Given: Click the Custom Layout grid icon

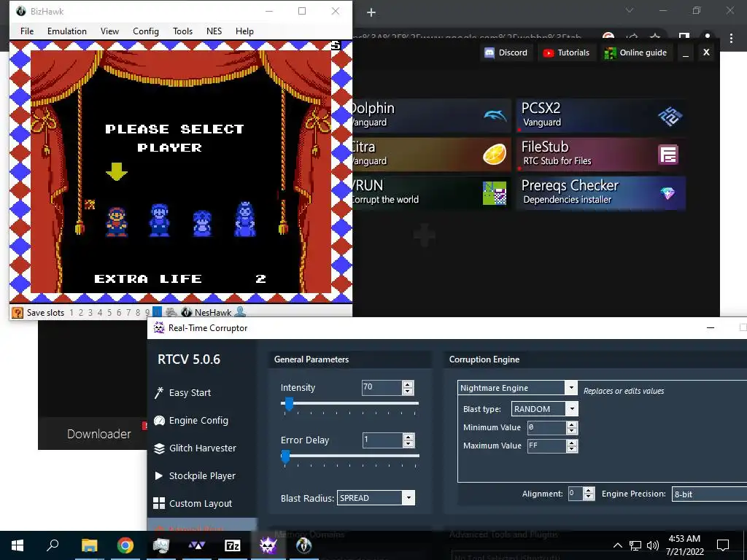Looking at the screenshot, I should 158,503.
